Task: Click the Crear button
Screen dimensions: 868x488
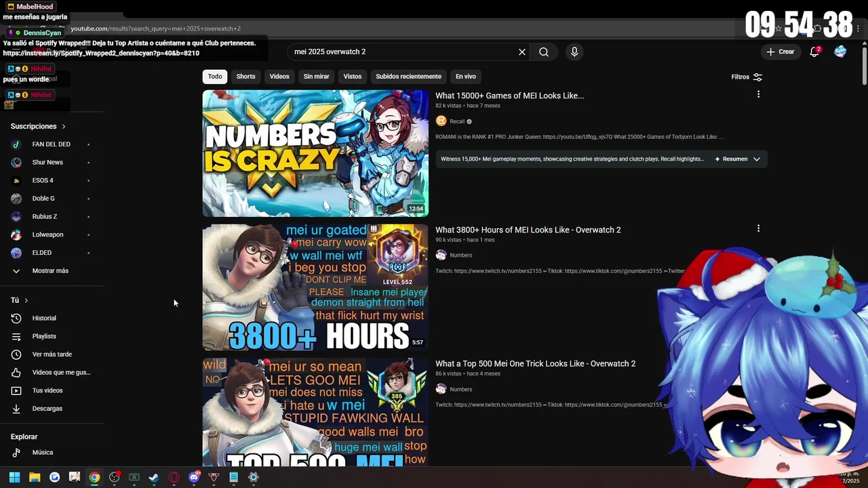Action: click(x=780, y=52)
